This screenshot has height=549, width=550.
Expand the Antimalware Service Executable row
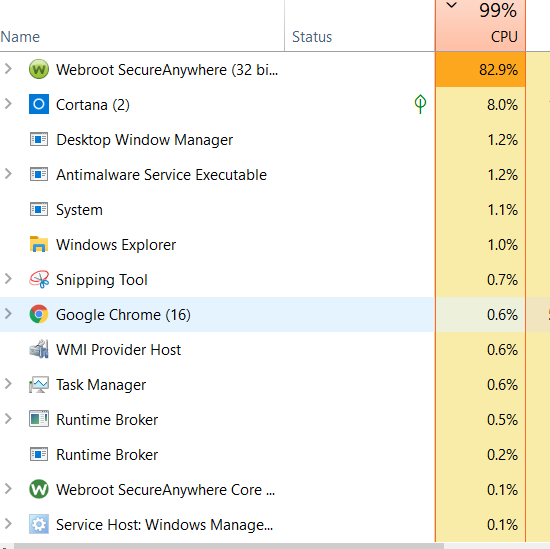click(x=8, y=174)
